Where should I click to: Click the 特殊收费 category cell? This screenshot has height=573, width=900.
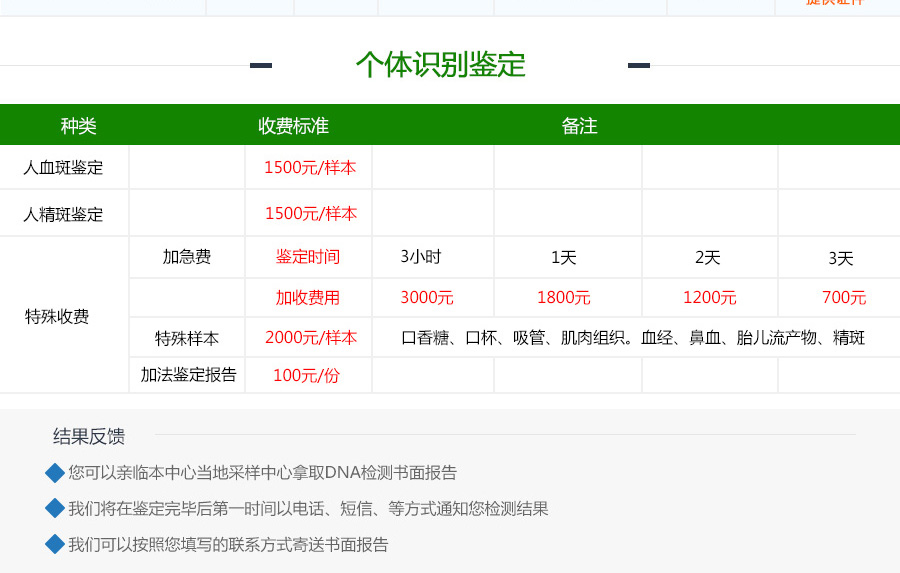57,316
